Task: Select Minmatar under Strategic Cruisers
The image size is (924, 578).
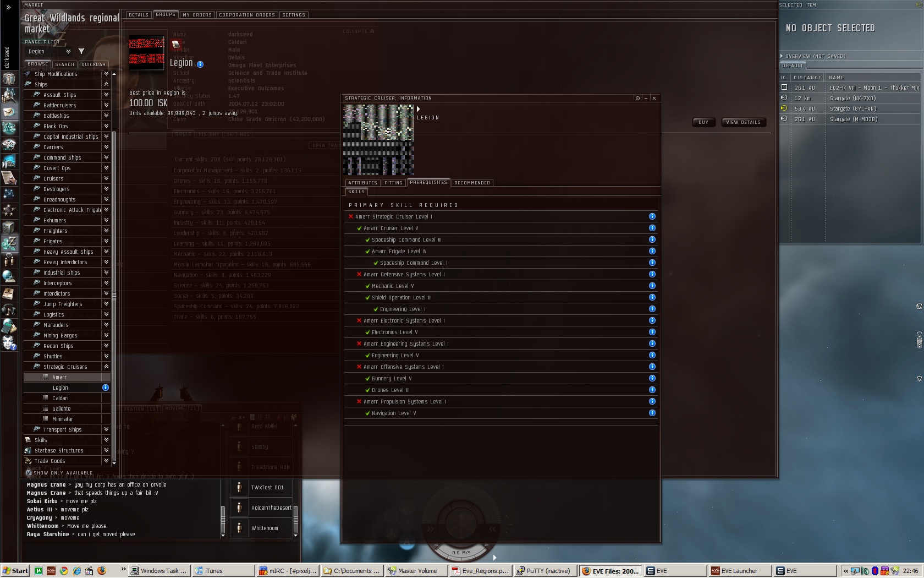Action: click(67, 419)
